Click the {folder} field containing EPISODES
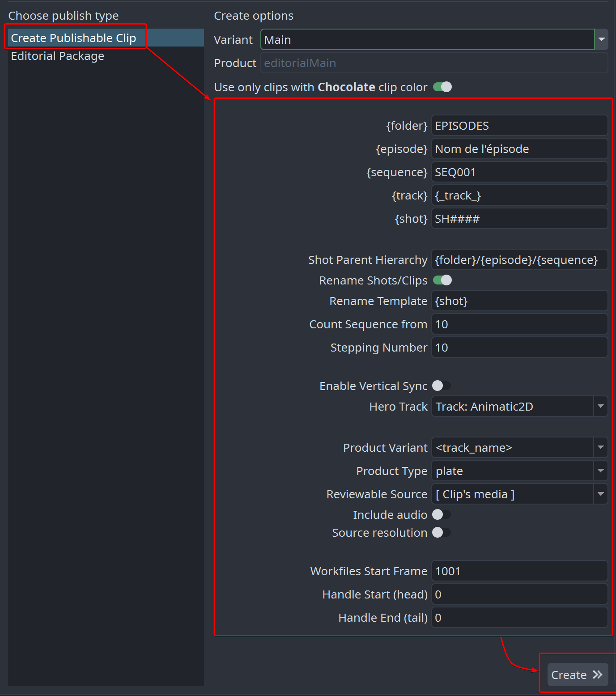Image resolution: width=616 pixels, height=696 pixels. (519, 126)
